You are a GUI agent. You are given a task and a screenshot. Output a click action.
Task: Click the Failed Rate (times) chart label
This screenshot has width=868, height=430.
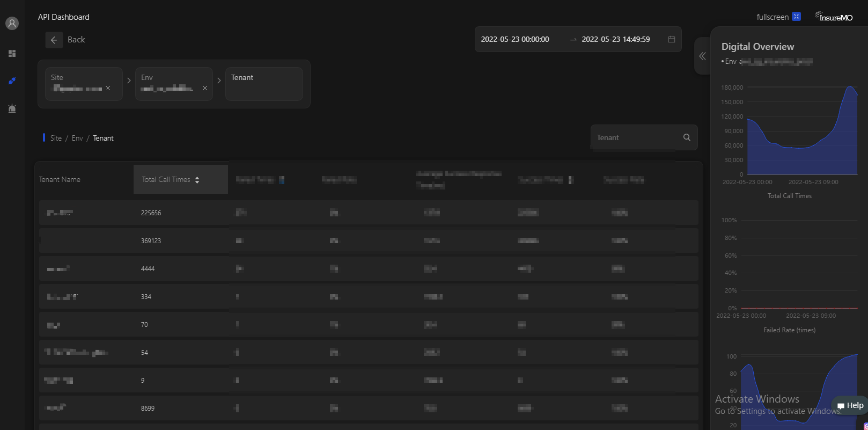789,330
